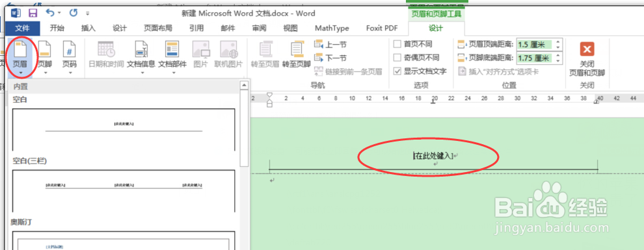Click the center tab stop on ruler
Viewport: 644px width, 250px height.
(x=433, y=101)
